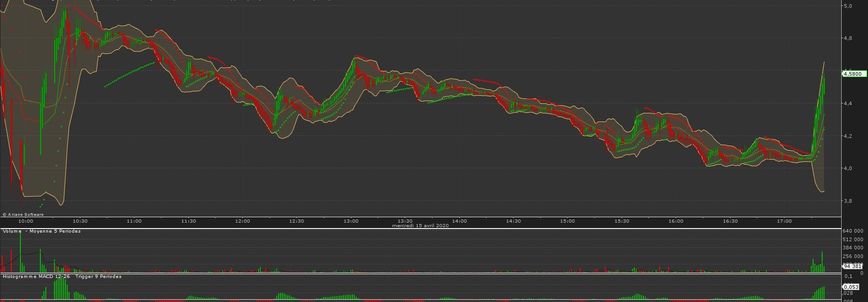Click the 13:00 time axis marker
Screen dimensions: 868x302
351,221
